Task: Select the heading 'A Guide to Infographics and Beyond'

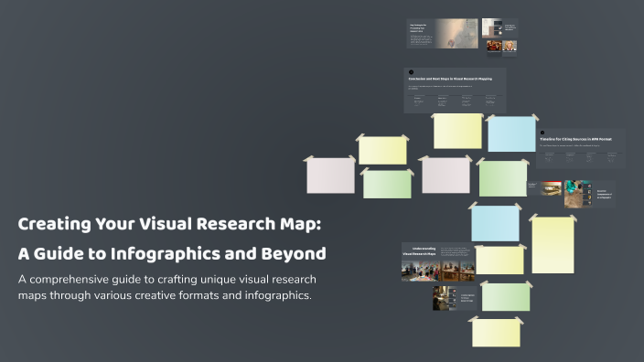Action: point(172,253)
